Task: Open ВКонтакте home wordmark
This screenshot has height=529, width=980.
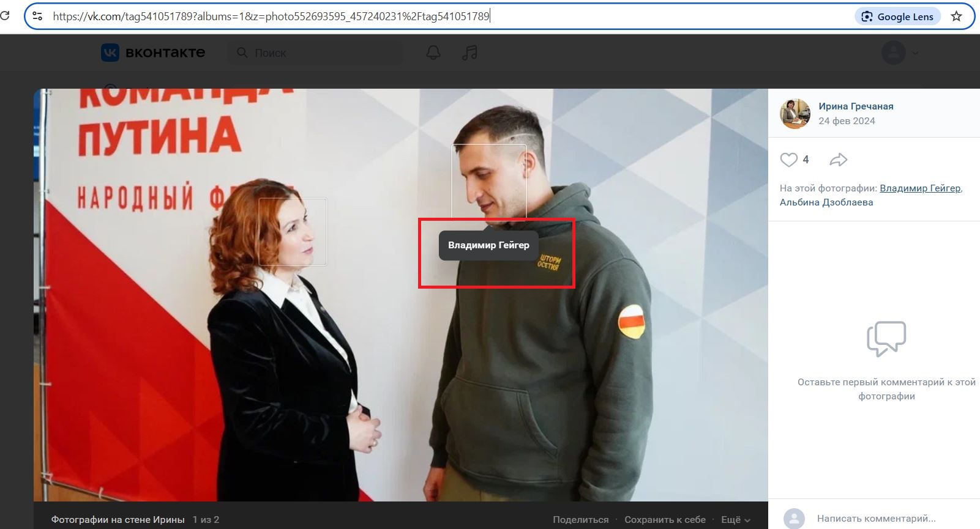Action: [x=165, y=53]
